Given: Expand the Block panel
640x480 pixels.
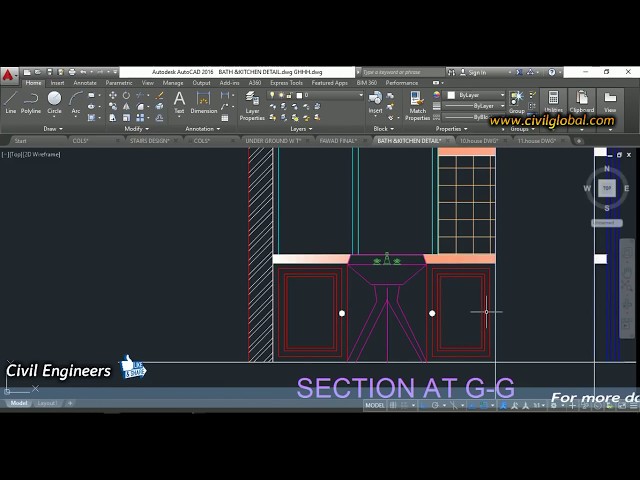Looking at the screenshot, I should coord(384,129).
